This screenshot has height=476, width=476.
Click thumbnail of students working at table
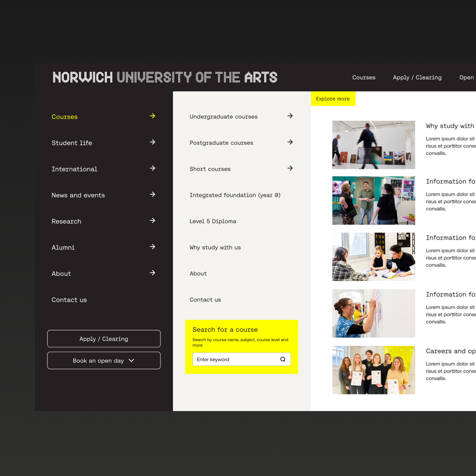(374, 257)
